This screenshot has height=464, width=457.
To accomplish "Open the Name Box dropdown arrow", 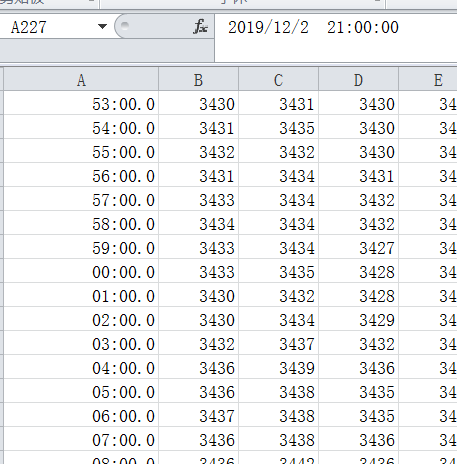I will (102, 26).
